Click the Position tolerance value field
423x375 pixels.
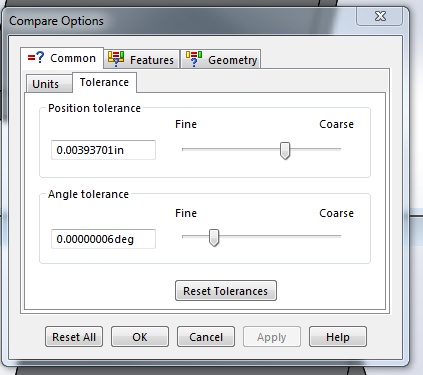tap(103, 150)
